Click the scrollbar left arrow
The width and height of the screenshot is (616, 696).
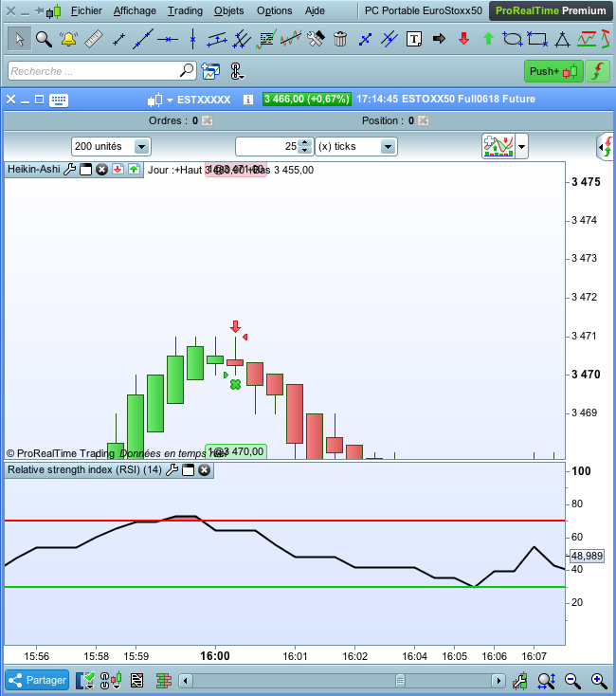(186, 681)
